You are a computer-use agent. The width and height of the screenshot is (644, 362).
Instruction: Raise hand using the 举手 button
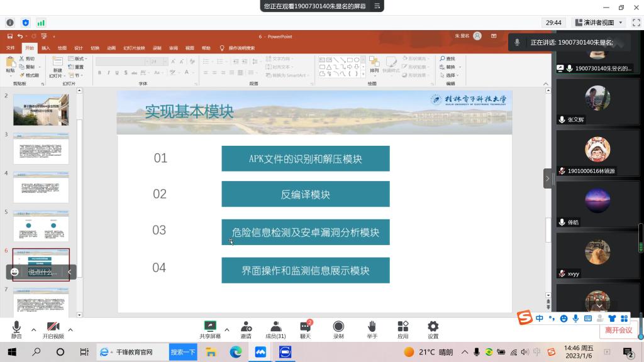(x=372, y=329)
